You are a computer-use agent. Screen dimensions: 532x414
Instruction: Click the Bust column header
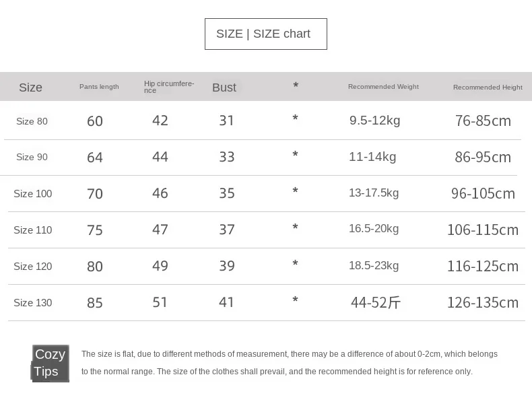(x=224, y=88)
